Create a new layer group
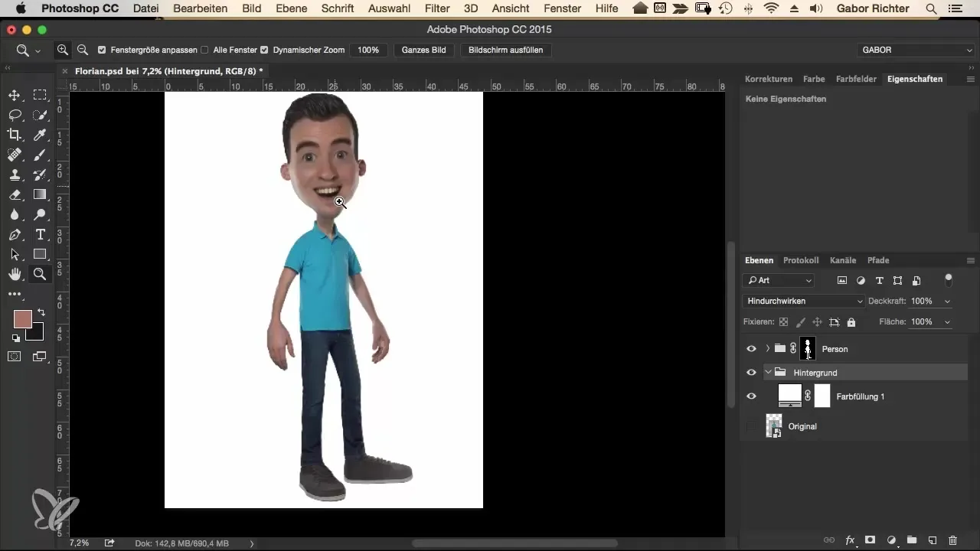The image size is (980, 551). pos(912,540)
